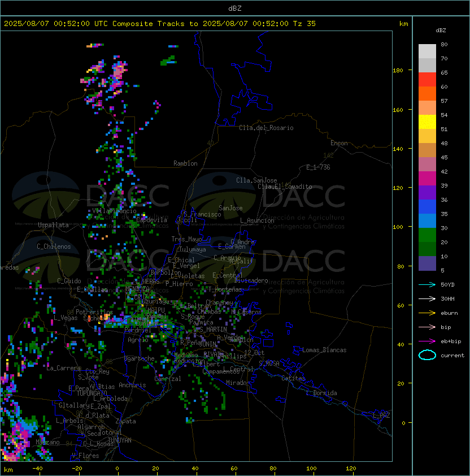Click the Manzano place label
The height and width of the screenshot is (476, 470).
[47, 442]
